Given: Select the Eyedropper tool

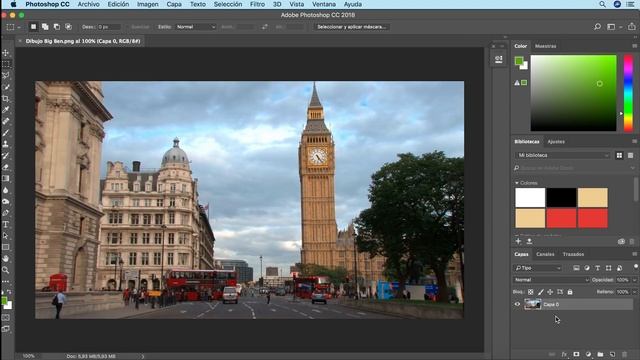Looking at the screenshot, I should tap(6, 110).
